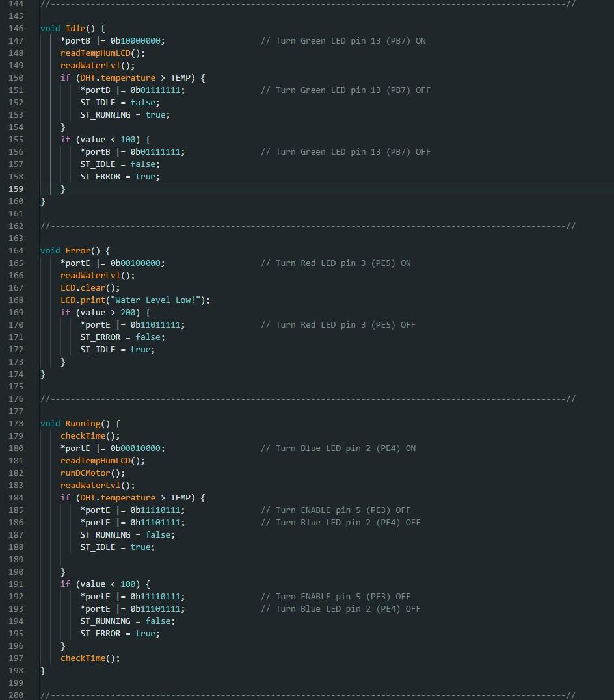The height and width of the screenshot is (700, 614).
Task: Click the checkTime call on line 179
Action: click(x=83, y=435)
